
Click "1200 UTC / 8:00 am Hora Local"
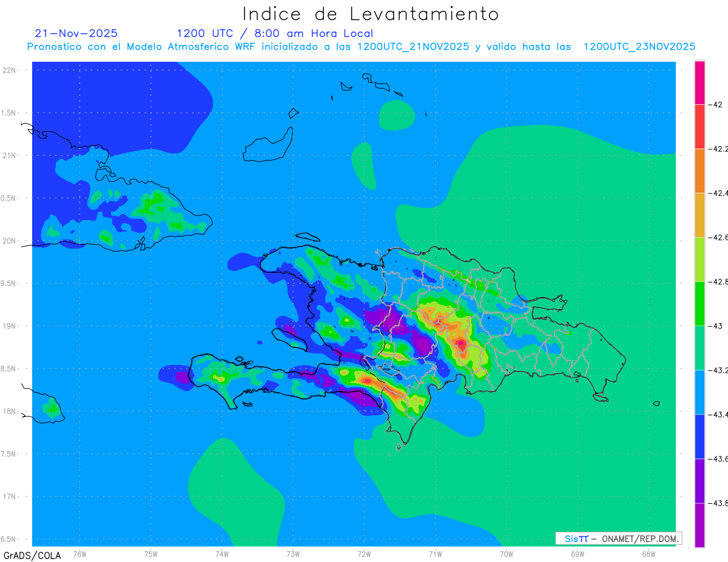coord(275,33)
